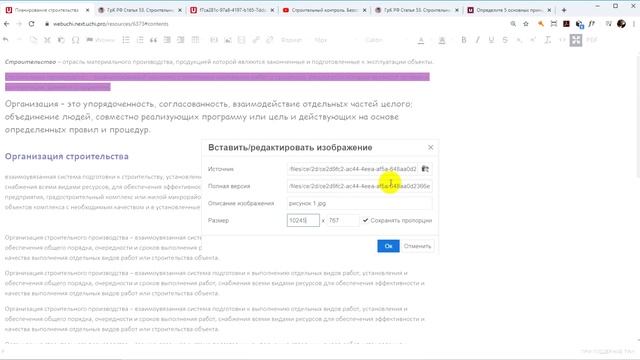The image size is (640, 360).
Task: Undo the last edit in the editor toolbar
Action: pos(6,40)
